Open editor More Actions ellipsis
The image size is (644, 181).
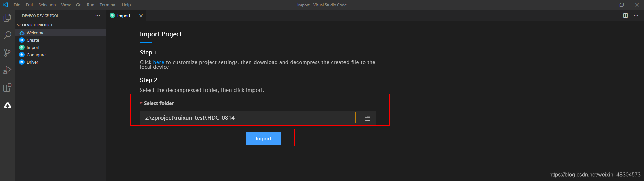pyautogui.click(x=636, y=16)
